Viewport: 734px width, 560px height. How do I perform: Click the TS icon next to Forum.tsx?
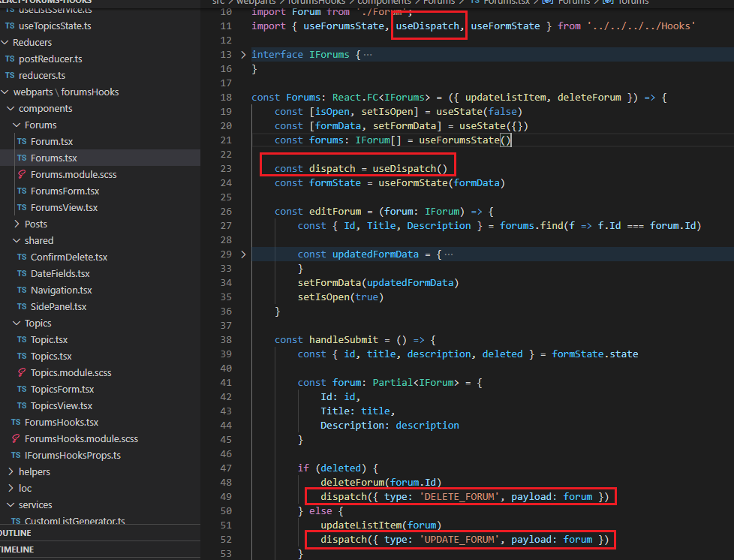tap(21, 142)
